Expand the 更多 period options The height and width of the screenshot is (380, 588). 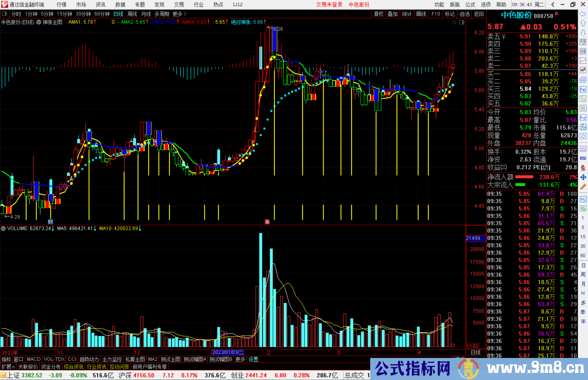(x=179, y=14)
